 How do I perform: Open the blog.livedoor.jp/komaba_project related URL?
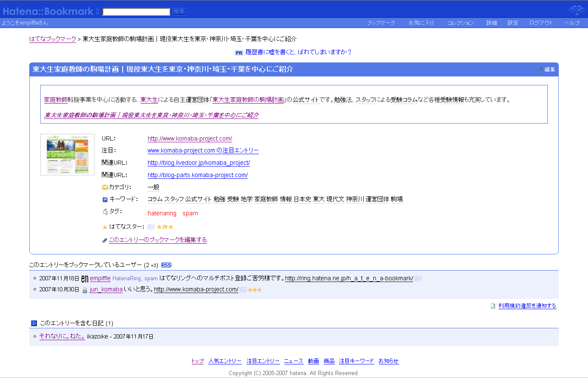tap(199, 163)
